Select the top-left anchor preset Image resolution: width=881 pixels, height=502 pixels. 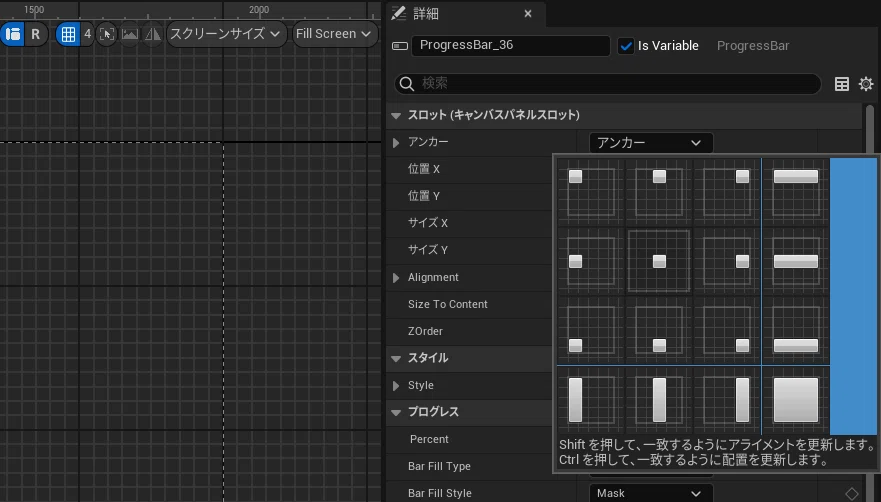591,192
